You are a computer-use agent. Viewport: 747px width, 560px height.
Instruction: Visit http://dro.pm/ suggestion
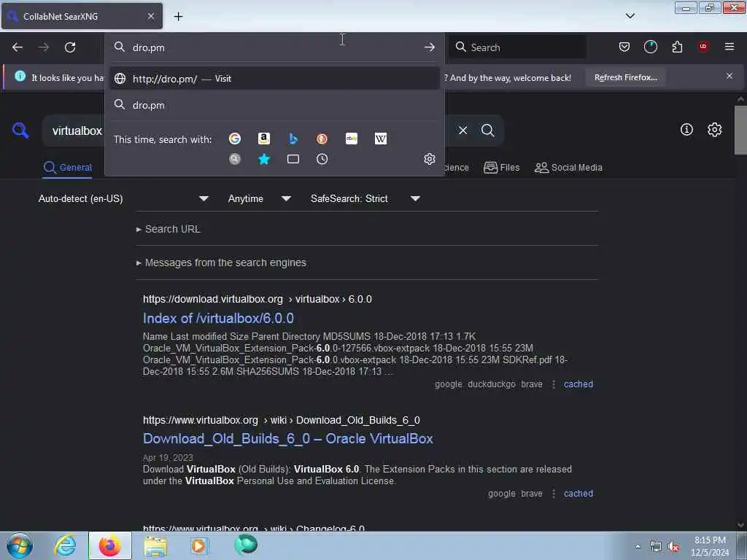[x=274, y=79]
